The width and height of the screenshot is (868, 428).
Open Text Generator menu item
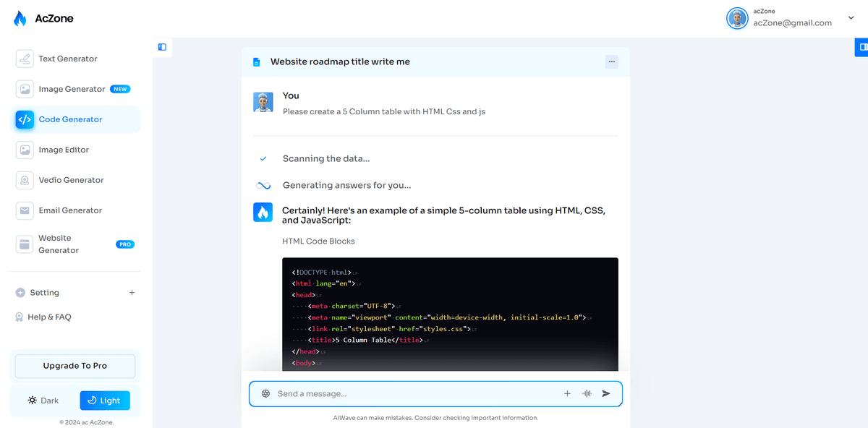[x=76, y=59]
